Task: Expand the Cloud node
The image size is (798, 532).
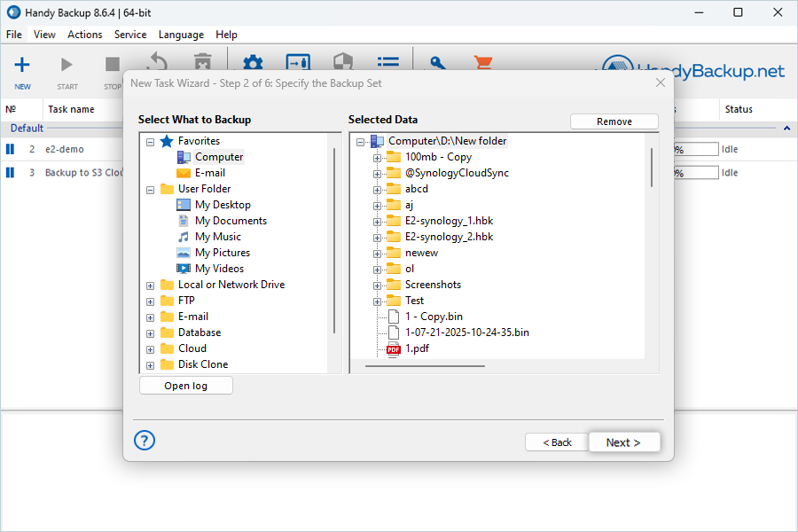Action: (150, 349)
